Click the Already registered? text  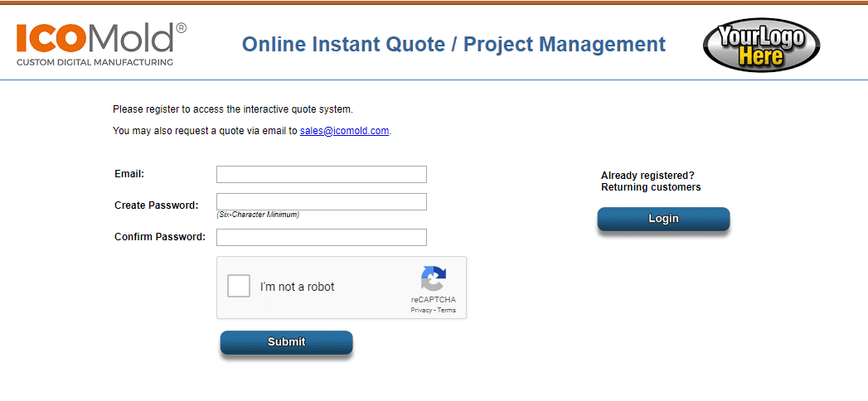[647, 176]
